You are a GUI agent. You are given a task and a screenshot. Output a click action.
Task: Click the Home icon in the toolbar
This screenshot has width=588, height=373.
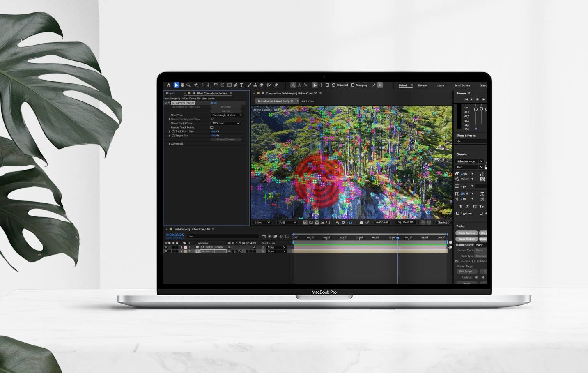pyautogui.click(x=169, y=85)
